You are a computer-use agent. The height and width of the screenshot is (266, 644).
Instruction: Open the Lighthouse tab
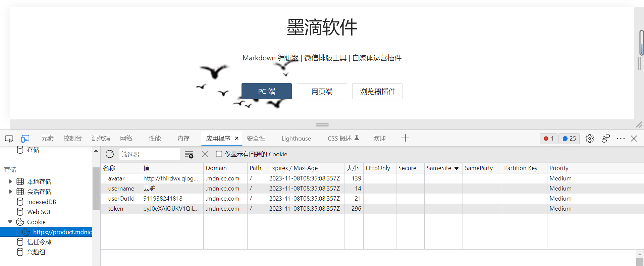point(296,139)
